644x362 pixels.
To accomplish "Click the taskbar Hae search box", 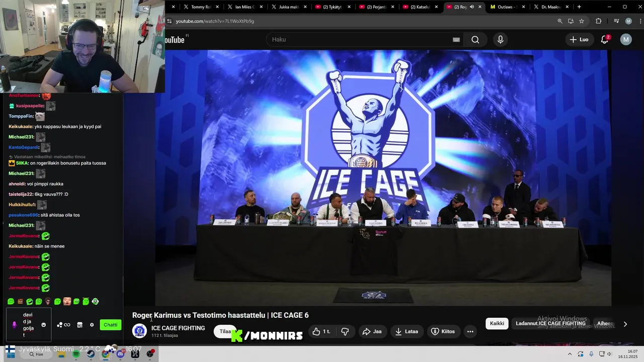I will [x=36, y=354].
